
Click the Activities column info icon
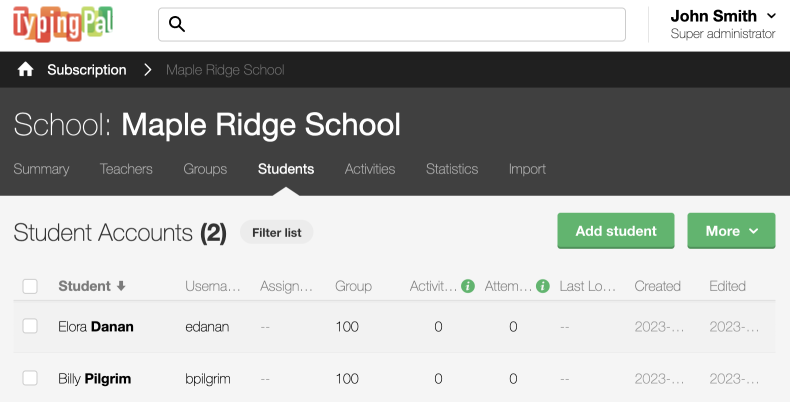pyautogui.click(x=467, y=286)
